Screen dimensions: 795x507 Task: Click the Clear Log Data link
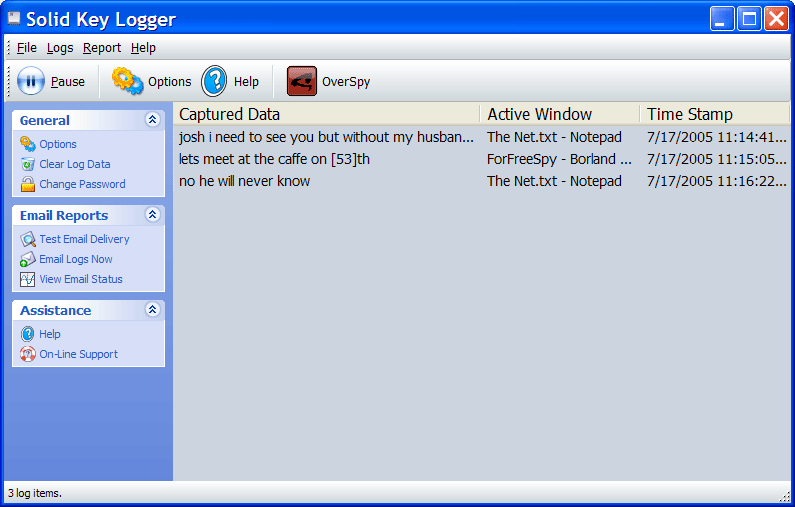coord(75,164)
